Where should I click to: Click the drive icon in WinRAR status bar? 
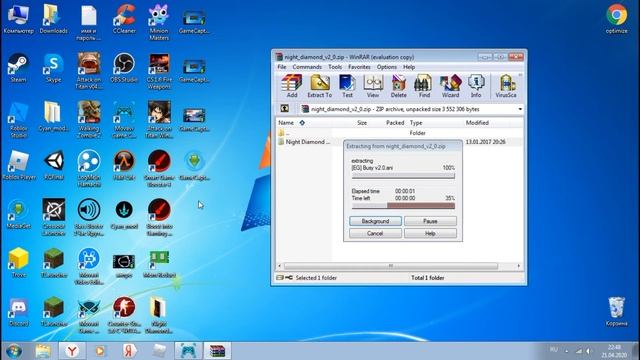click(x=280, y=278)
